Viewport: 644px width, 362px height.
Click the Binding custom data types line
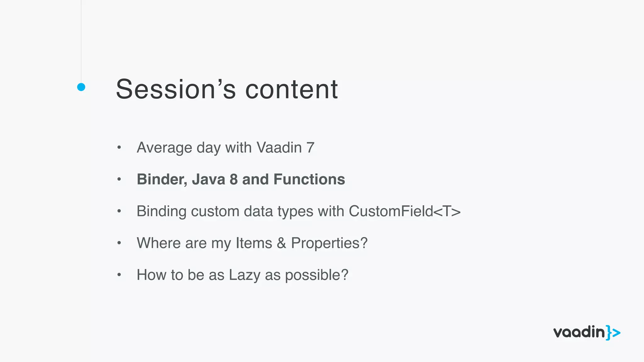point(298,211)
